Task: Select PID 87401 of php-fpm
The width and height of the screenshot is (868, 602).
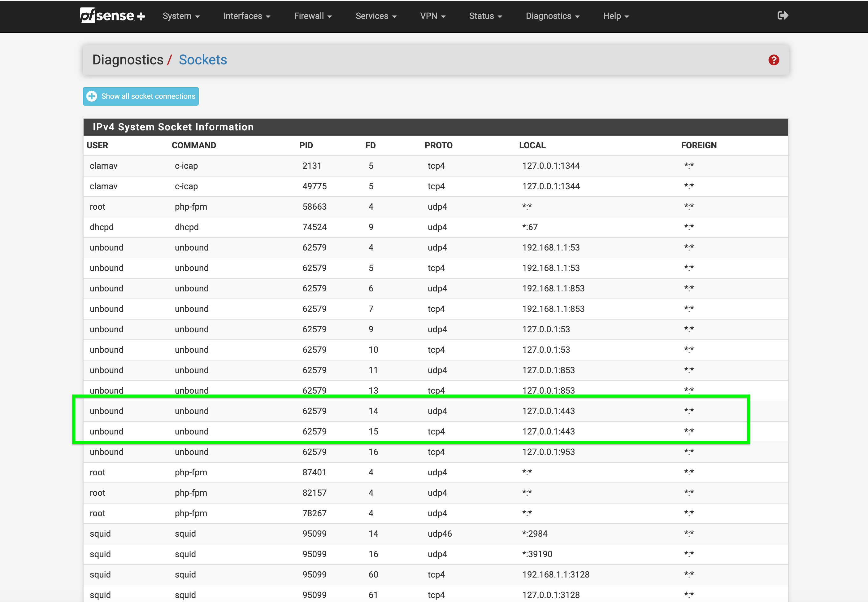Action: [x=315, y=472]
